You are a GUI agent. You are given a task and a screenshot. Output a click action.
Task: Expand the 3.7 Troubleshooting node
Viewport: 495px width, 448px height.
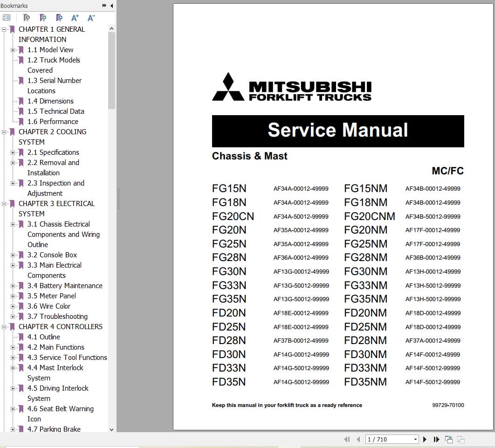[x=13, y=317]
